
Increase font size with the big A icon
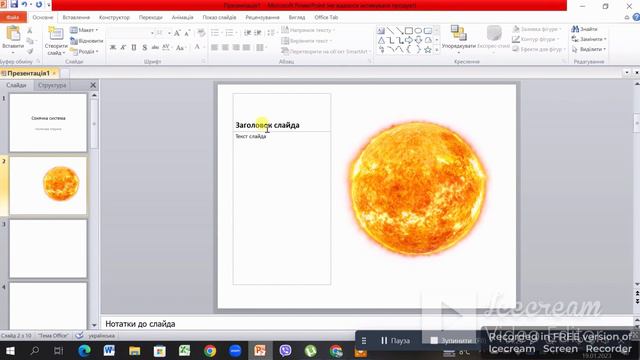[x=177, y=33]
